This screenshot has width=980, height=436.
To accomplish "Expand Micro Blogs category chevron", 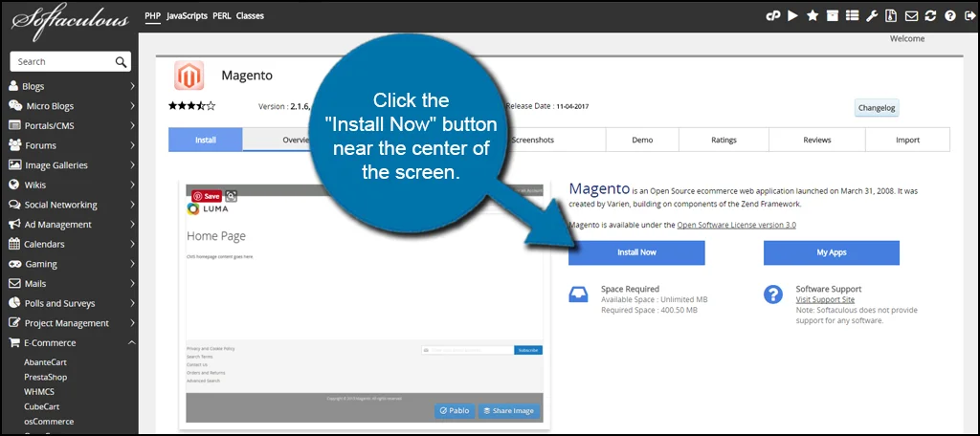I will [x=132, y=106].
